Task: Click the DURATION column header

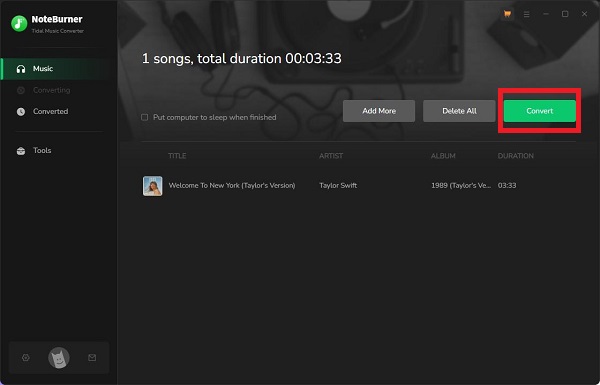Action: pos(515,156)
